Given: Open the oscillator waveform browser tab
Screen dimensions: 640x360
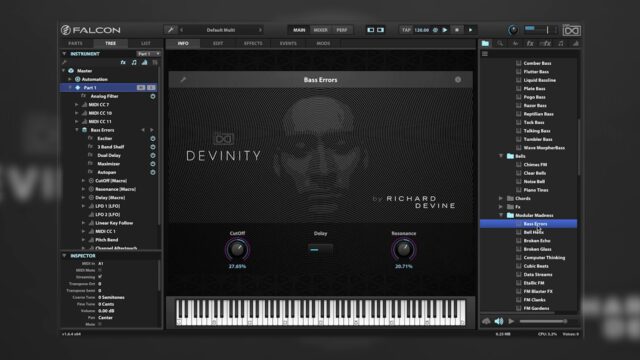Looking at the screenshot, I should click(516, 43).
